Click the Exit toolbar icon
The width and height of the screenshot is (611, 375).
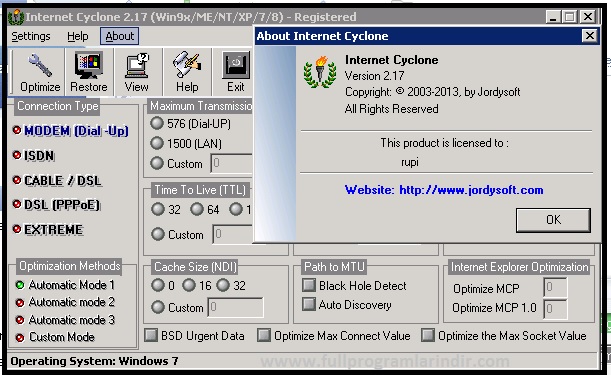tap(236, 65)
